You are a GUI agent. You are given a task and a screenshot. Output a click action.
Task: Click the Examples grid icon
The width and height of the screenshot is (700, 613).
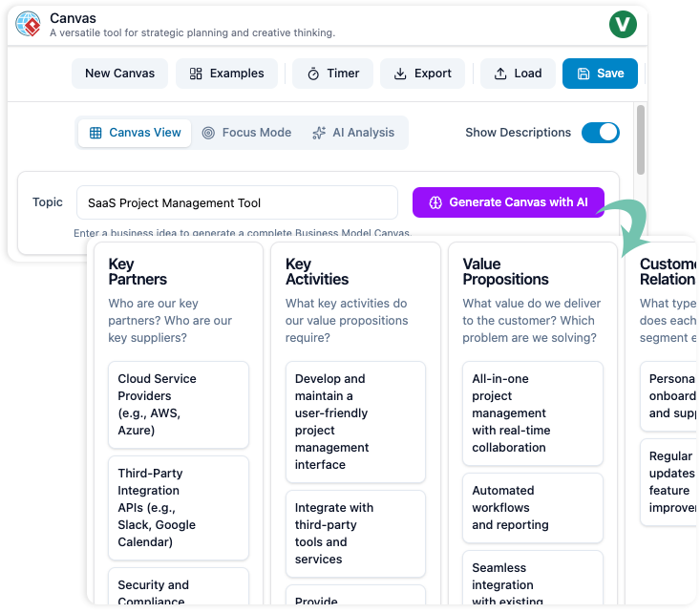point(196,74)
